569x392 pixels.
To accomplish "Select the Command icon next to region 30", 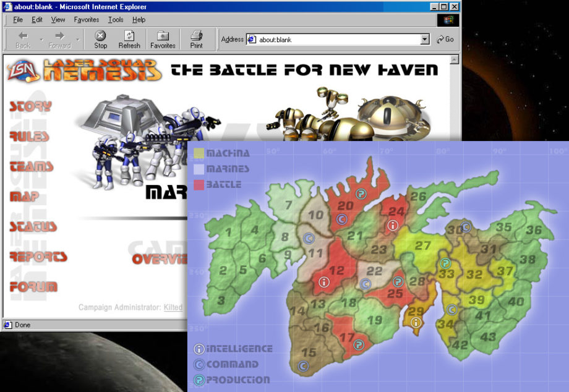I will (466, 227).
